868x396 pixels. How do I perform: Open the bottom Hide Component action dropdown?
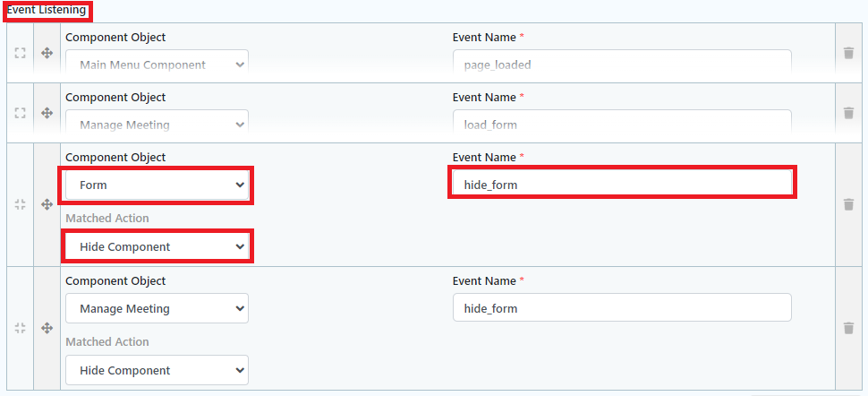coord(157,370)
